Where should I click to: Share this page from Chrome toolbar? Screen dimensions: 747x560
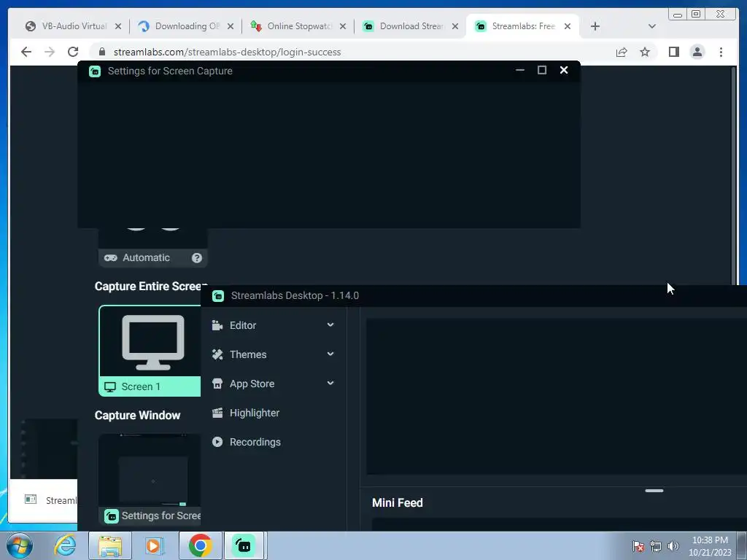622,52
